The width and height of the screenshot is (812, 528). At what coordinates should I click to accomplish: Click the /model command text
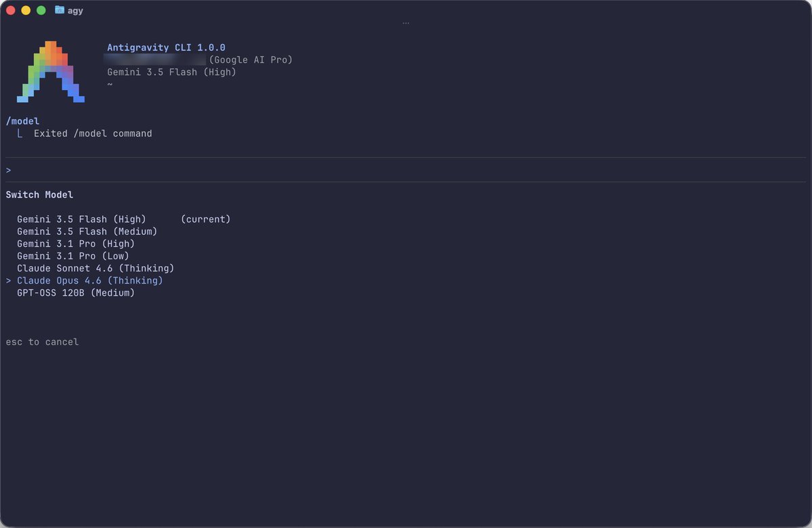coord(22,121)
